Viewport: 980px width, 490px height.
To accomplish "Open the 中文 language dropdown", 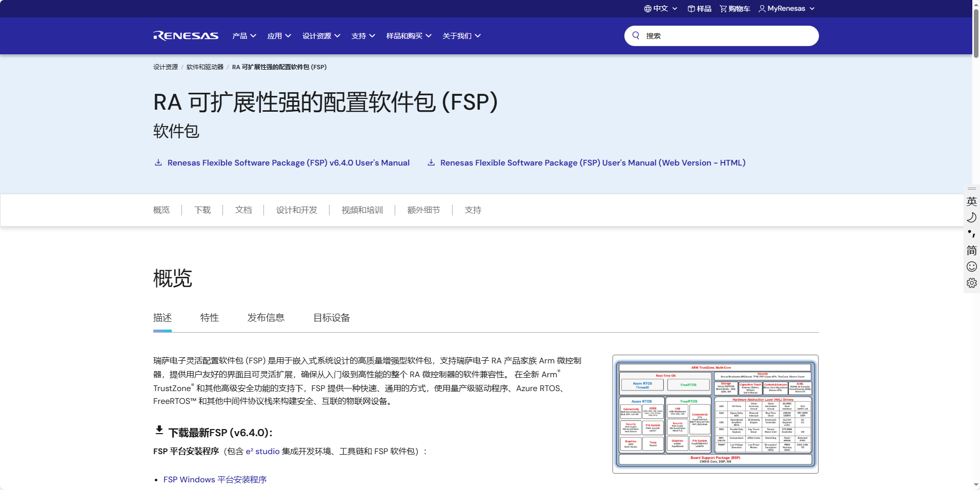I will 665,9.
